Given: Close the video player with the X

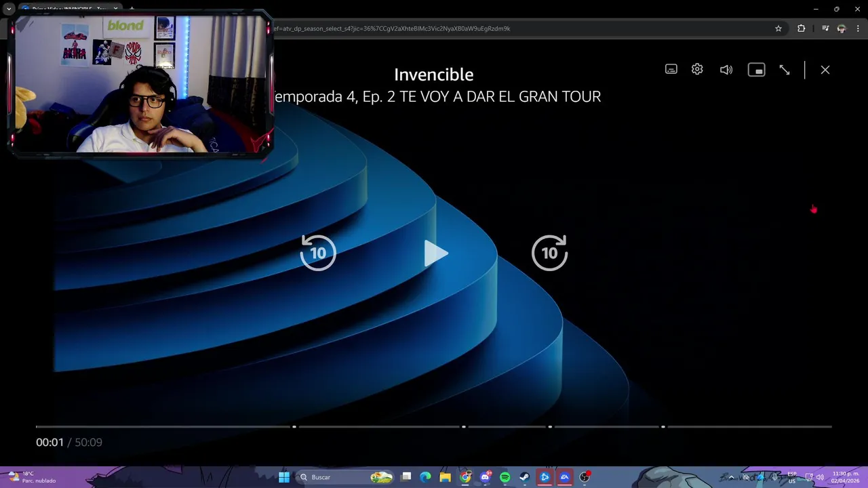Looking at the screenshot, I should coord(825,70).
